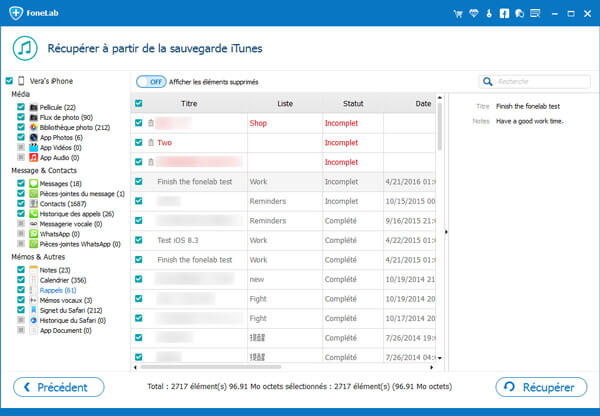Click the Signet du Safari bookmark icon
Image resolution: width=600 pixels, height=416 pixels.
[x=34, y=310]
